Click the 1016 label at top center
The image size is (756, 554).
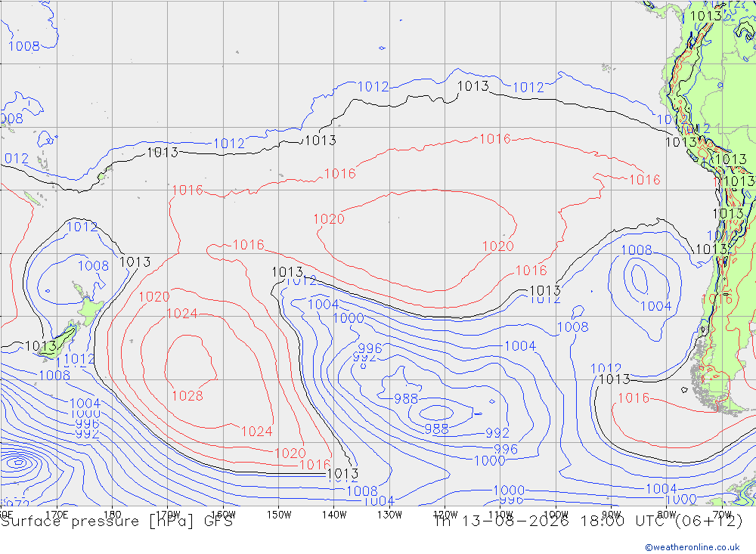tap(494, 139)
